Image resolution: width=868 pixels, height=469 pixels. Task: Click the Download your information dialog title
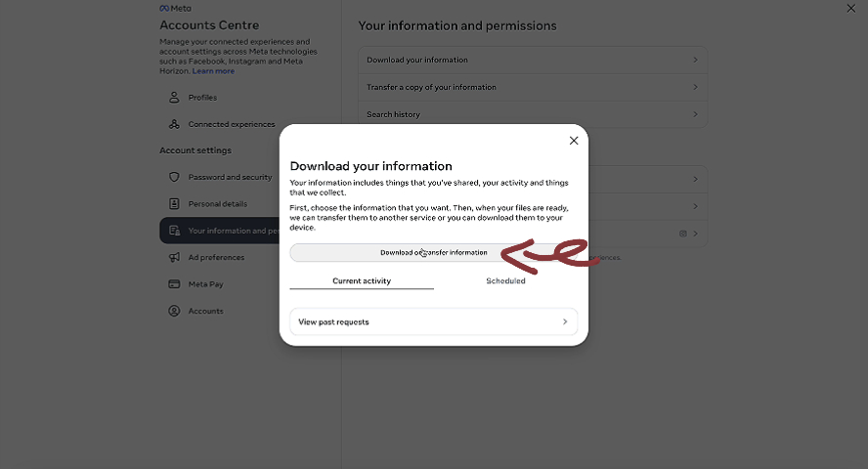click(x=370, y=166)
